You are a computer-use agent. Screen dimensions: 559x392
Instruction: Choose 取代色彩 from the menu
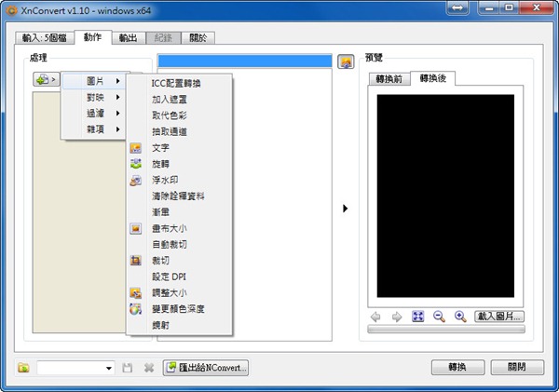[170, 115]
